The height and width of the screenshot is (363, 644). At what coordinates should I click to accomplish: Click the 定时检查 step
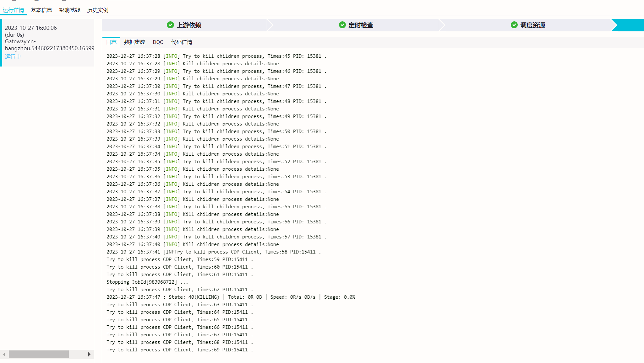[356, 25]
